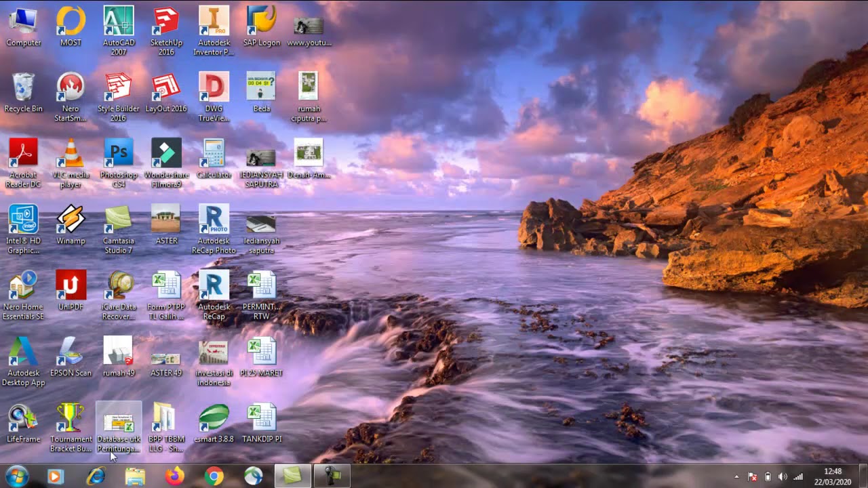Open the volume speaker tray icon

(783, 476)
